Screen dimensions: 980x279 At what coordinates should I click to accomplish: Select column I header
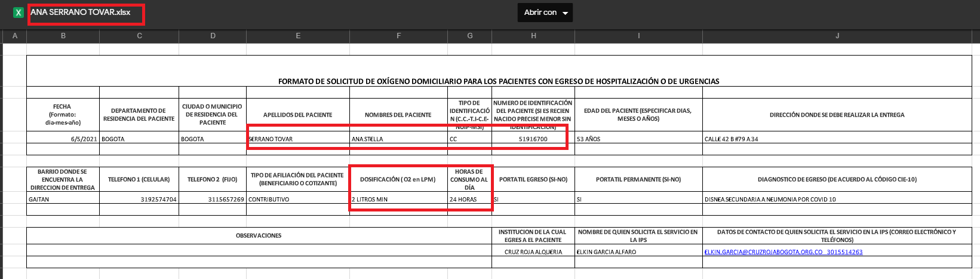click(x=638, y=36)
